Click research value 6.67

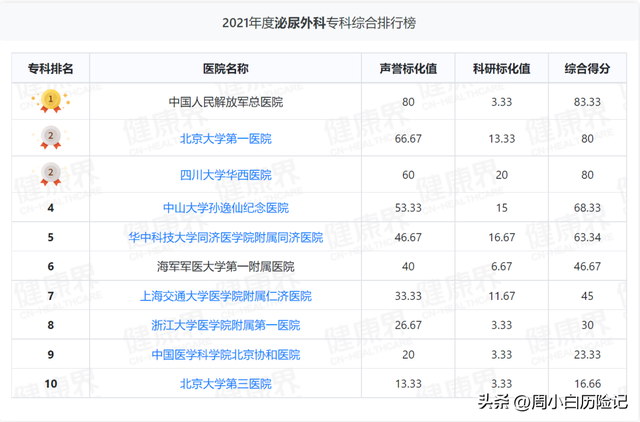pos(502,267)
